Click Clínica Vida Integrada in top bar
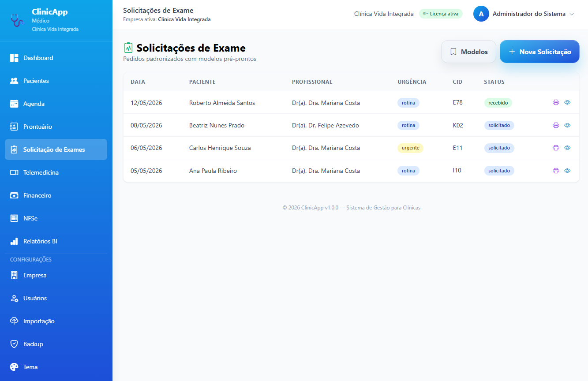This screenshot has width=588, height=381. click(x=384, y=14)
